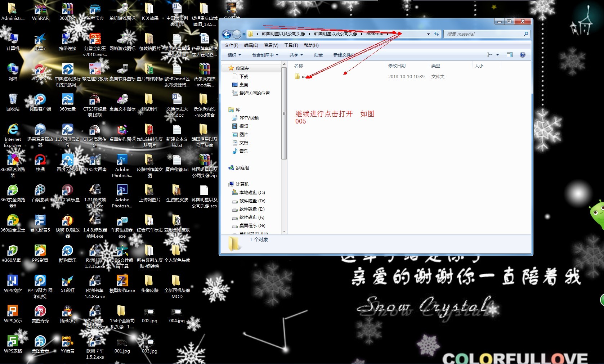
Task: Sort files by the 大小 column header
Action: click(486, 66)
